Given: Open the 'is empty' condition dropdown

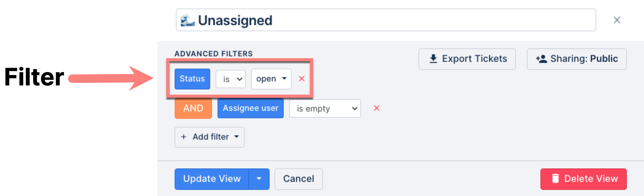Looking at the screenshot, I should (x=324, y=108).
